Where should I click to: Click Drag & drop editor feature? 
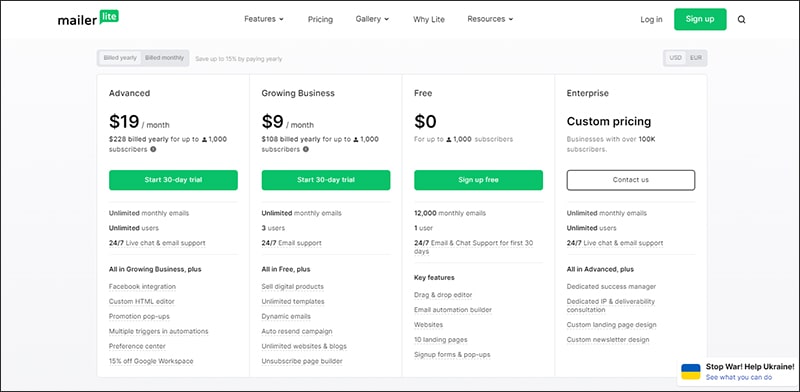pyautogui.click(x=443, y=295)
